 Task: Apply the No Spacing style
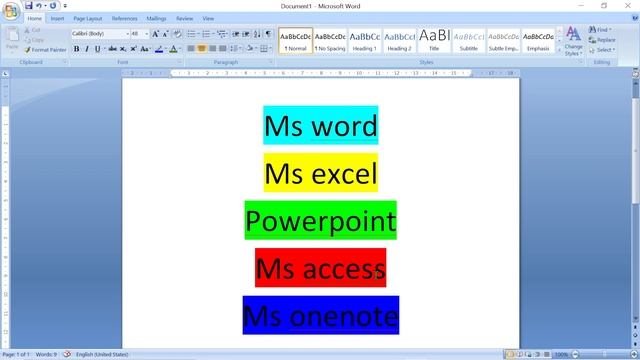330,40
